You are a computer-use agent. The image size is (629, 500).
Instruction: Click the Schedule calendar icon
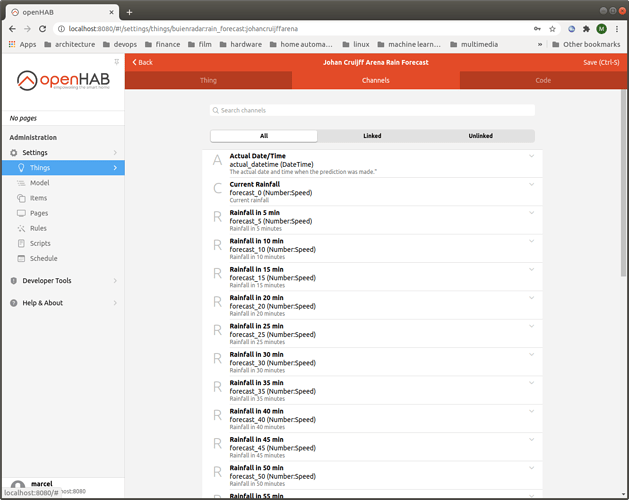tap(21, 258)
